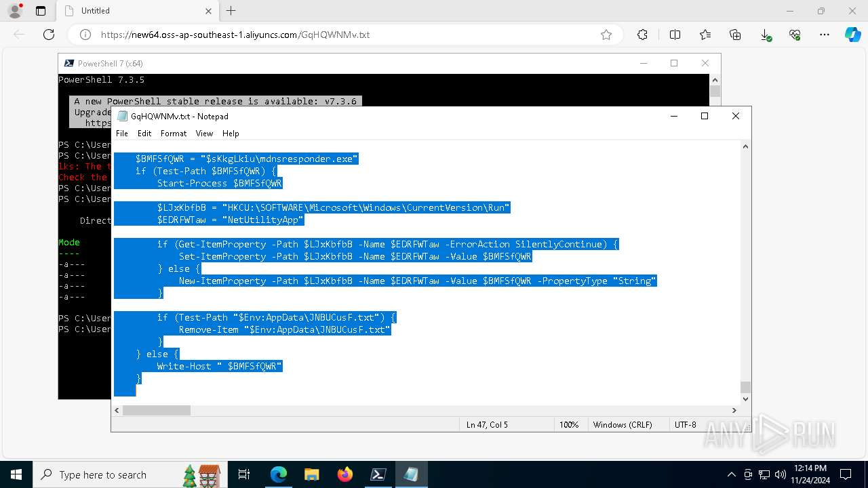Image resolution: width=868 pixels, height=488 pixels.
Task: Add page to favorites star icon
Action: click(x=606, y=35)
